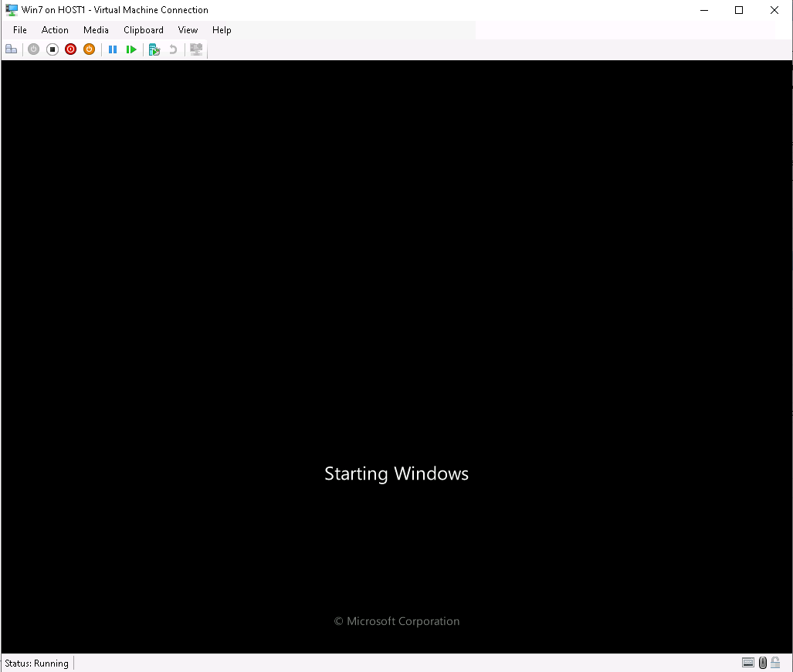This screenshot has width=793, height=672.
Task: Open the Help menu
Action: coord(222,30)
